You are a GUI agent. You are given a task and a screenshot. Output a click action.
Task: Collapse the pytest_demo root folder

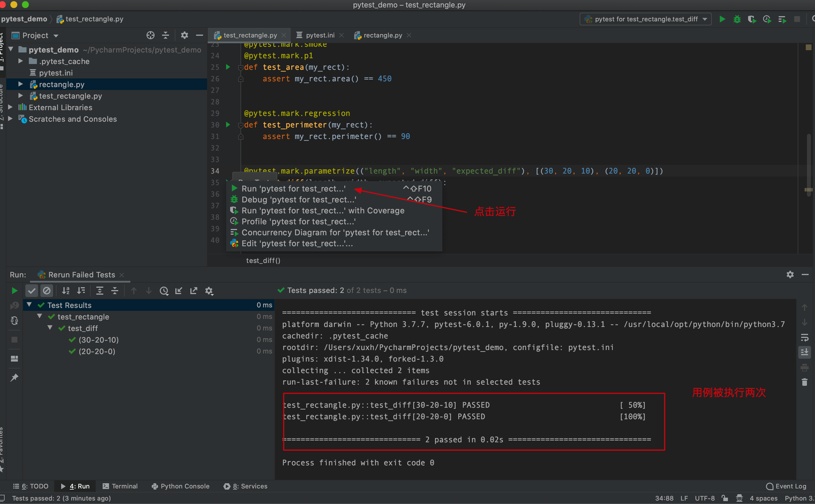(x=11, y=50)
